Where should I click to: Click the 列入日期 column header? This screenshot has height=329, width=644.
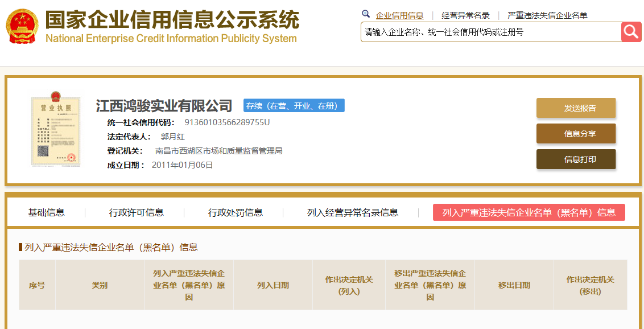point(273,285)
